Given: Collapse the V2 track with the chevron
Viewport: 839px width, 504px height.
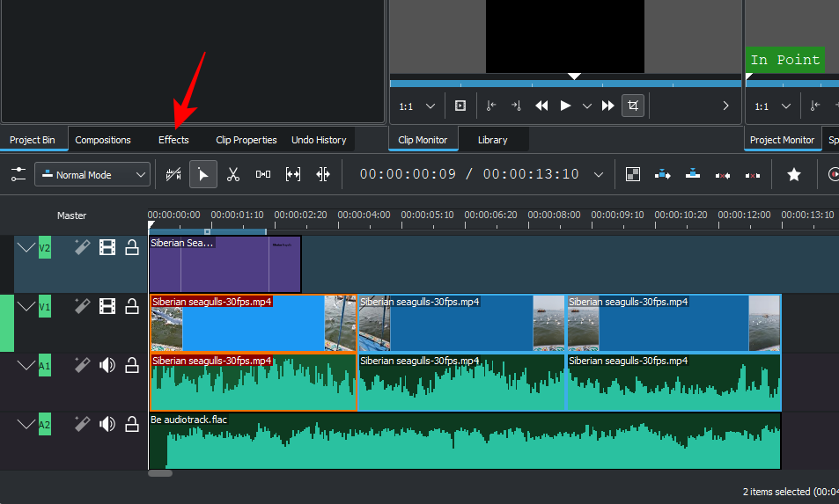Looking at the screenshot, I should [26, 248].
